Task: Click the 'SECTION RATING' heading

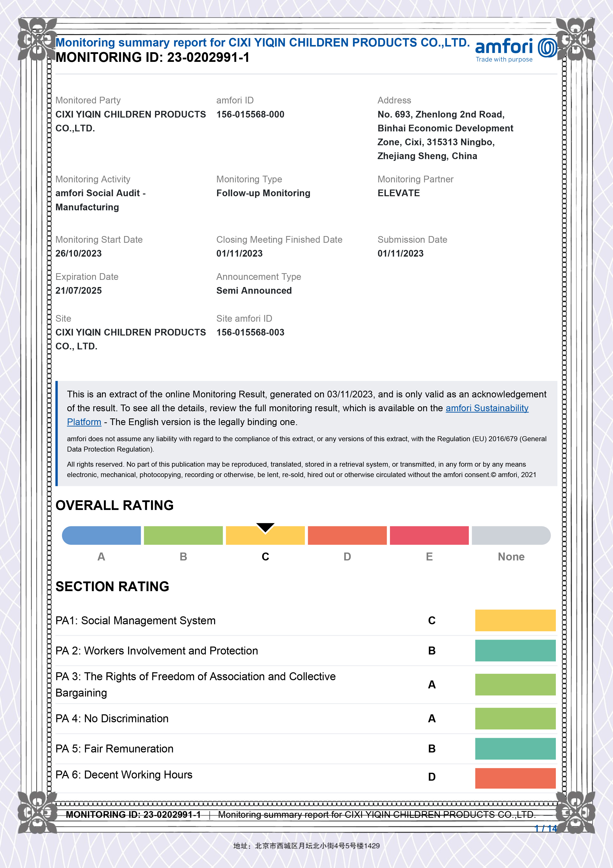Action: [112, 587]
